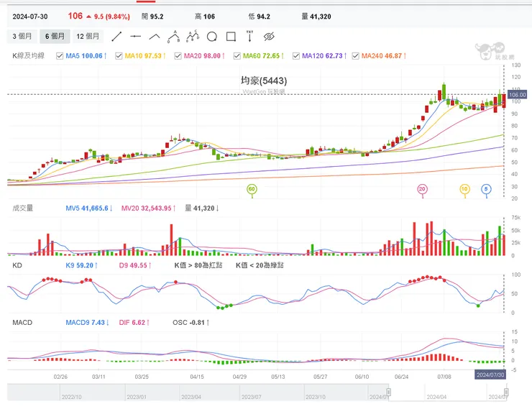Click the left handle of range slider
Image resolution: width=532 pixels, height=409 pixels.
click(388, 392)
